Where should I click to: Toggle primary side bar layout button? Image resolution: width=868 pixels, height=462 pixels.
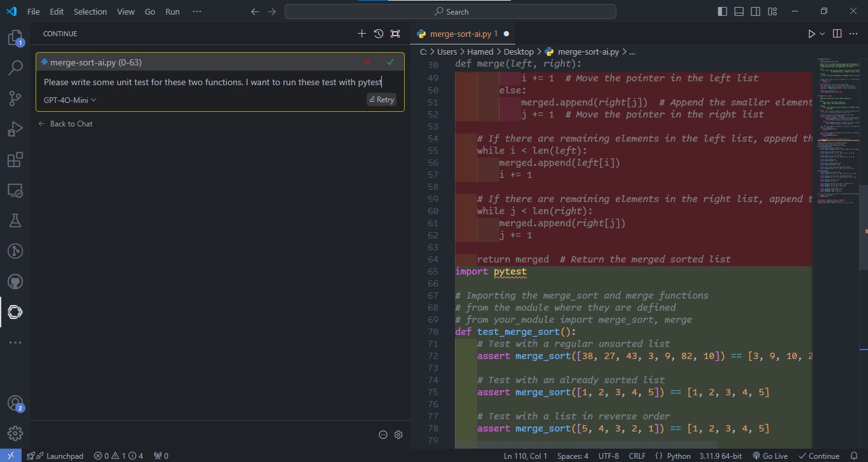click(722, 11)
